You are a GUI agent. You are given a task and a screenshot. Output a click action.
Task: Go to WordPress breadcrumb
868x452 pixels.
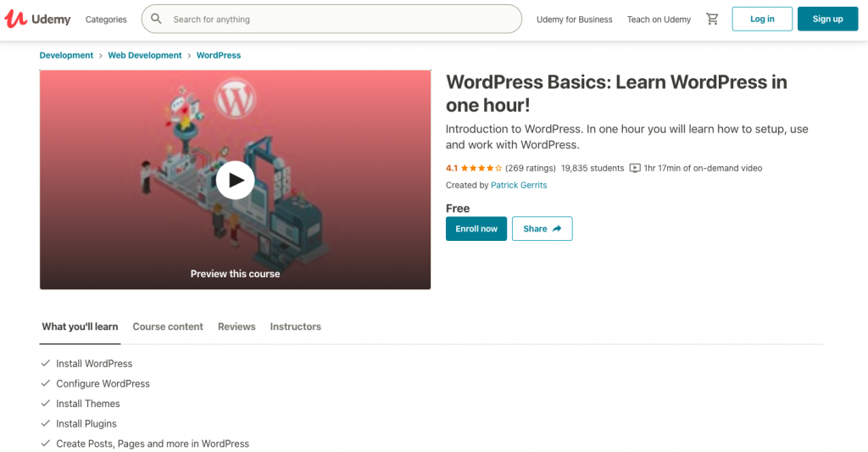pos(219,55)
